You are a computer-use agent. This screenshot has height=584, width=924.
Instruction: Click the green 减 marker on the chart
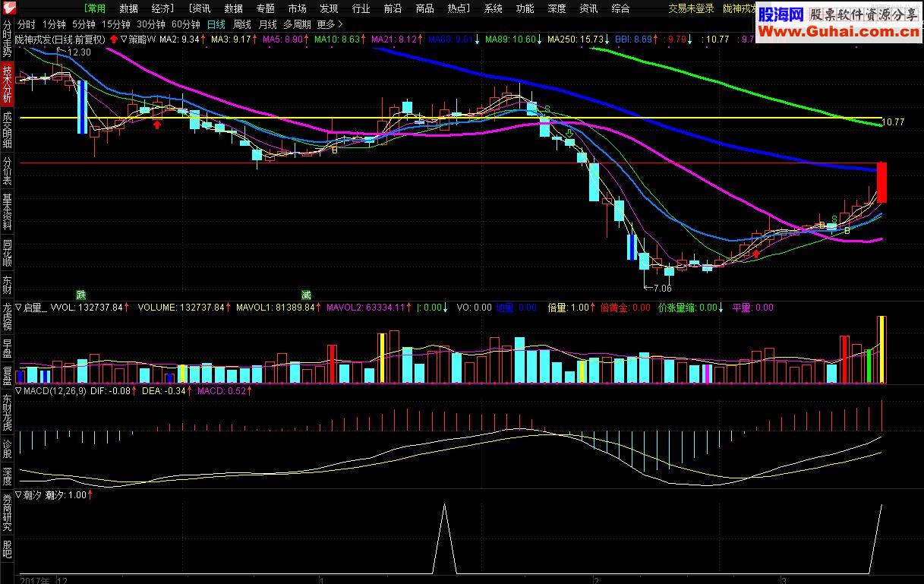coord(306,295)
